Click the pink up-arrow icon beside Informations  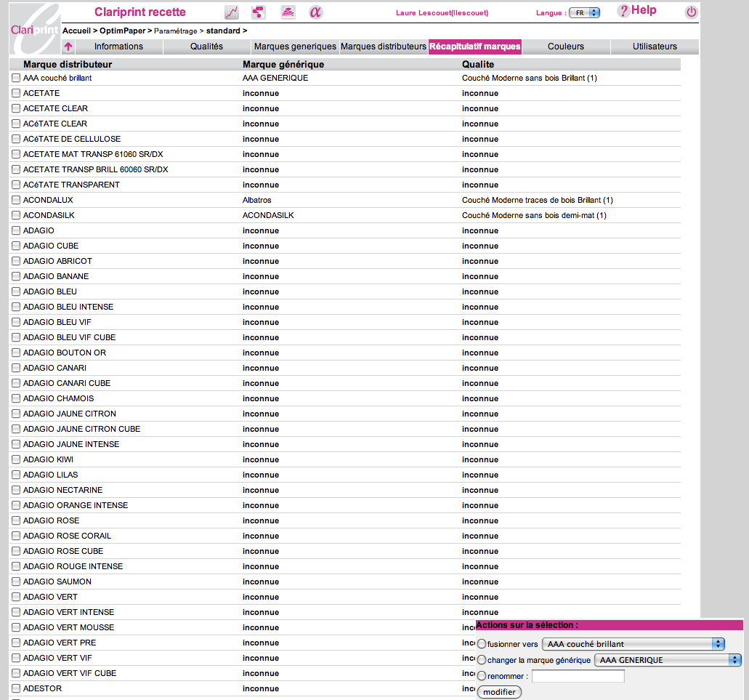68,47
